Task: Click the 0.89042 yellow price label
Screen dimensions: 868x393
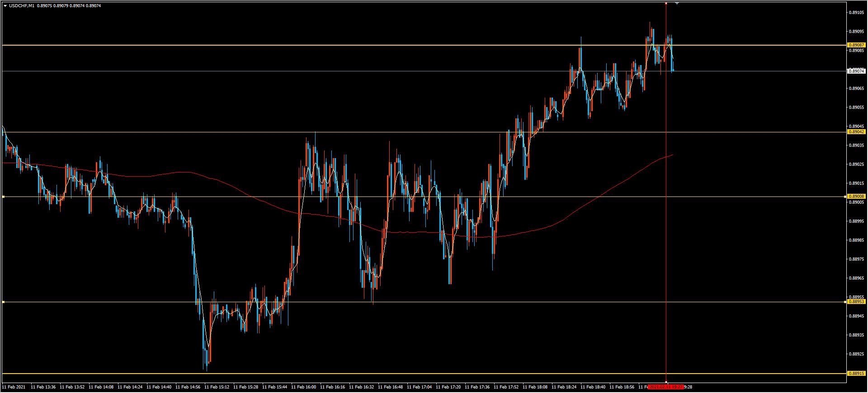Action: [857, 132]
